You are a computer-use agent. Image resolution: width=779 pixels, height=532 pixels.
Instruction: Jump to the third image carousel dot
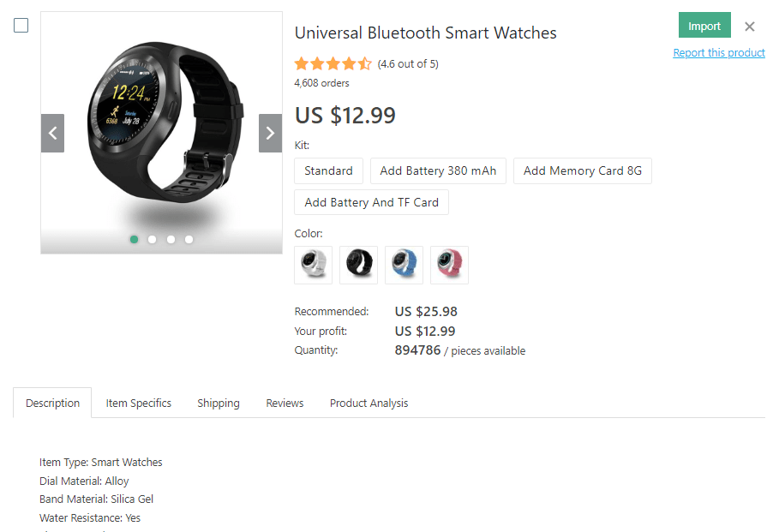(x=171, y=239)
